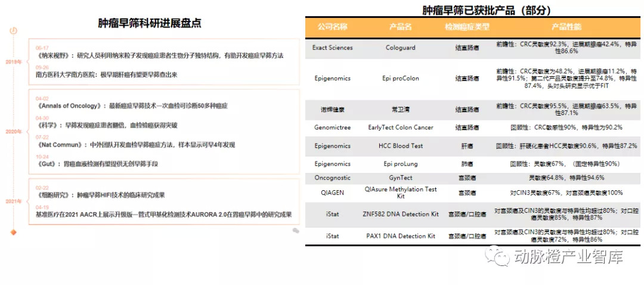
Task: Click the 《Nat Commun》 entry
Action: coord(135,144)
